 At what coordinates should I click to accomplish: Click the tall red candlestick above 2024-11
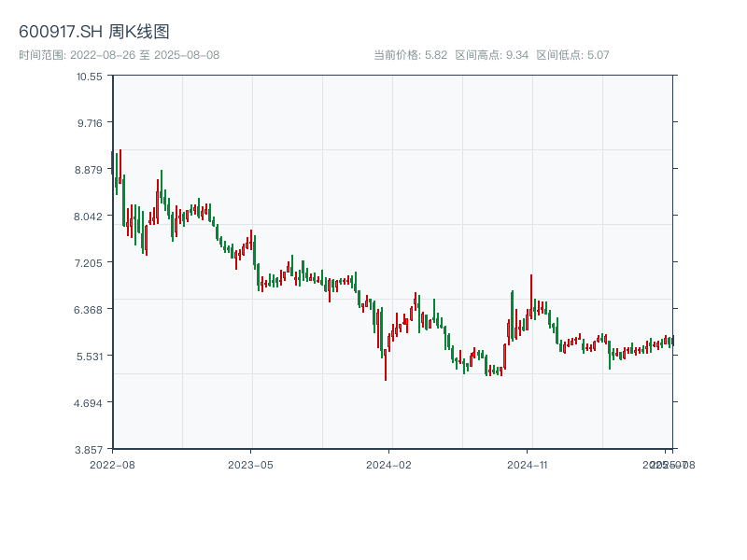click(x=531, y=299)
